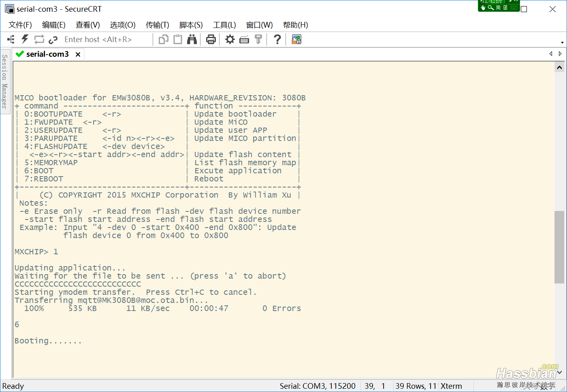The height and width of the screenshot is (392, 567).
Task: Click the Enter host input field
Action: 106,39
